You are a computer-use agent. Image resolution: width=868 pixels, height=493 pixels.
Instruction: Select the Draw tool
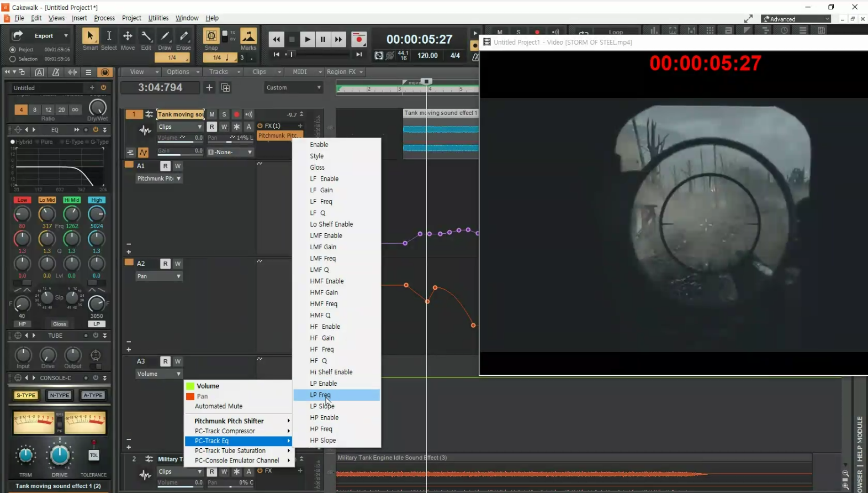pos(165,36)
